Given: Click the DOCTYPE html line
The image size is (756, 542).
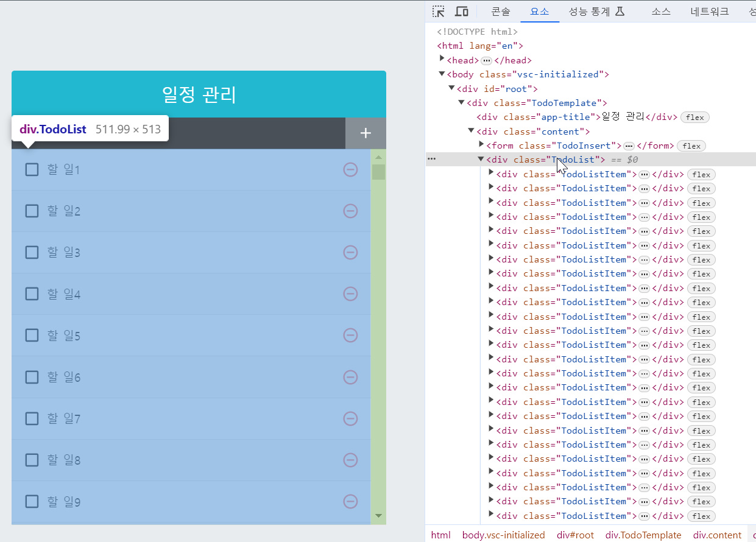Looking at the screenshot, I should point(477,32).
